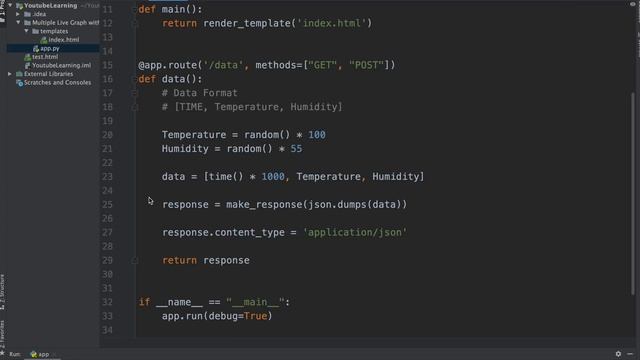Select the YoutubeLearning root in project tree
Image resolution: width=640 pixels, height=360 pixels.
(51, 5)
